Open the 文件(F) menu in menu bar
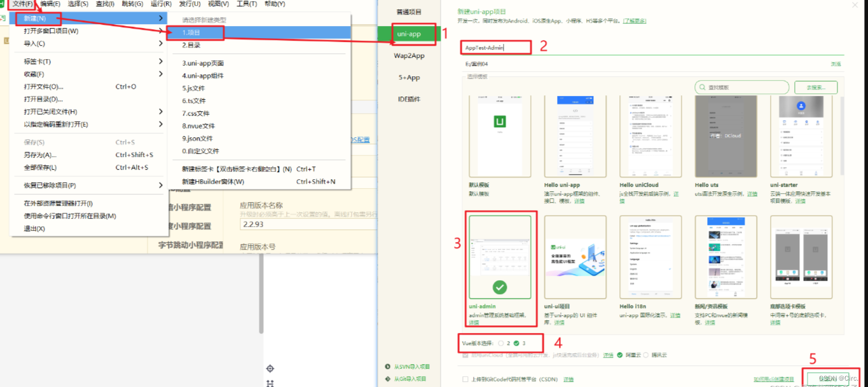 [x=23, y=4]
